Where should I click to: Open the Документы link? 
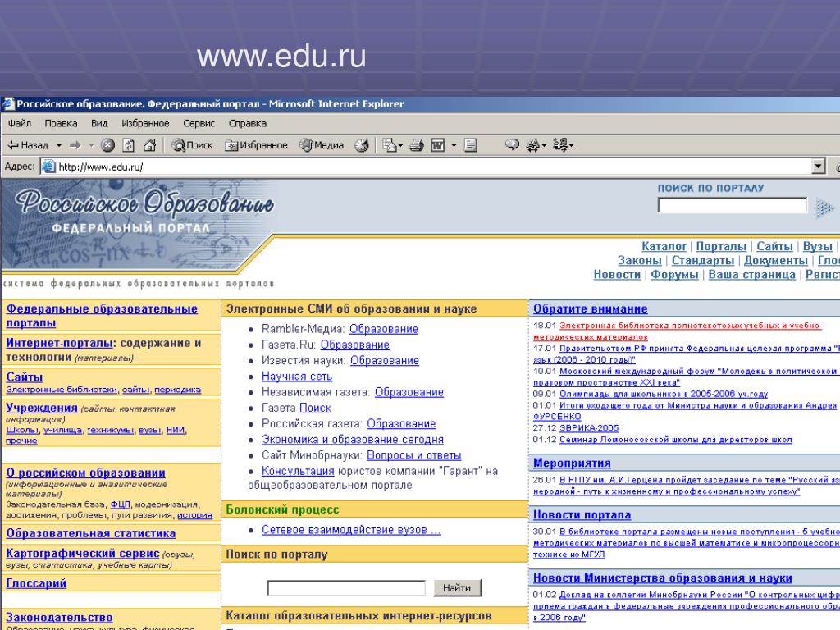pyautogui.click(x=776, y=260)
